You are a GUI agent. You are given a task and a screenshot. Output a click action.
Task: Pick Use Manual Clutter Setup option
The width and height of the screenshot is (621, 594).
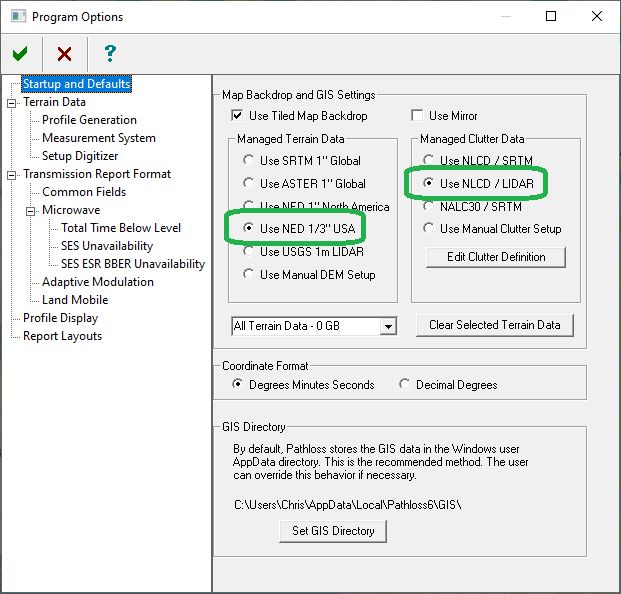428,229
